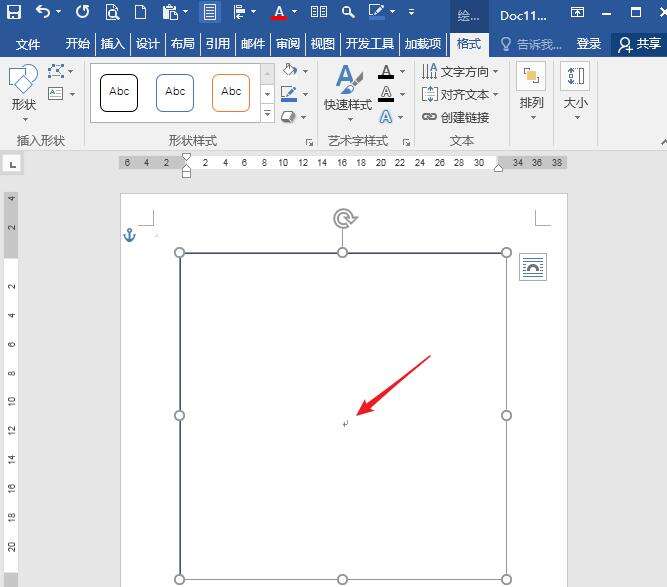
Task: Click the Undo arrow icon
Action: (42, 13)
